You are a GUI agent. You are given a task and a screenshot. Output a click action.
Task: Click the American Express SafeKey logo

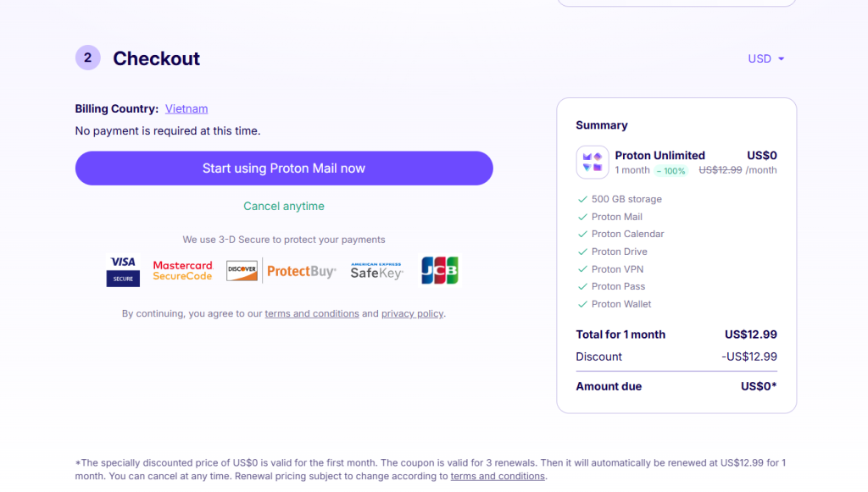(376, 271)
